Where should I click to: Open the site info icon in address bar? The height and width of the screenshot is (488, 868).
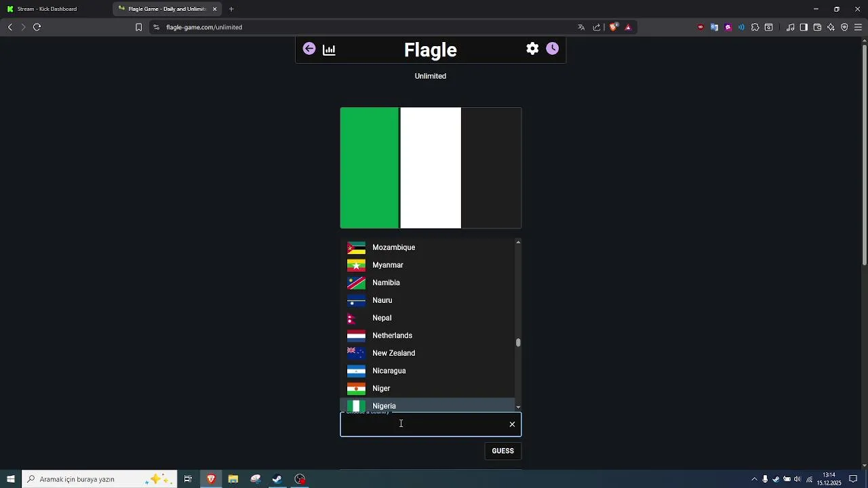[x=156, y=27]
